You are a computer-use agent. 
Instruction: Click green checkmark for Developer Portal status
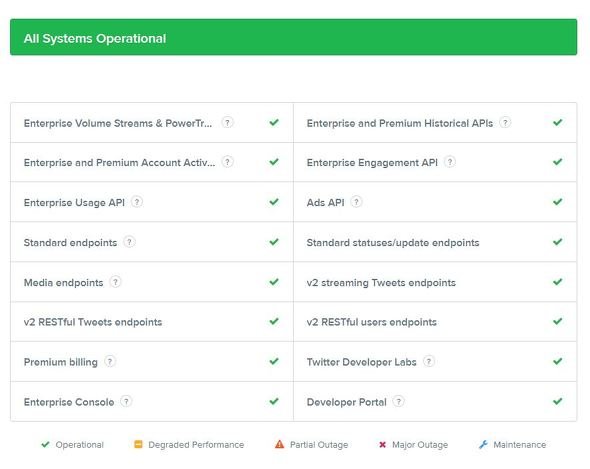click(x=557, y=401)
